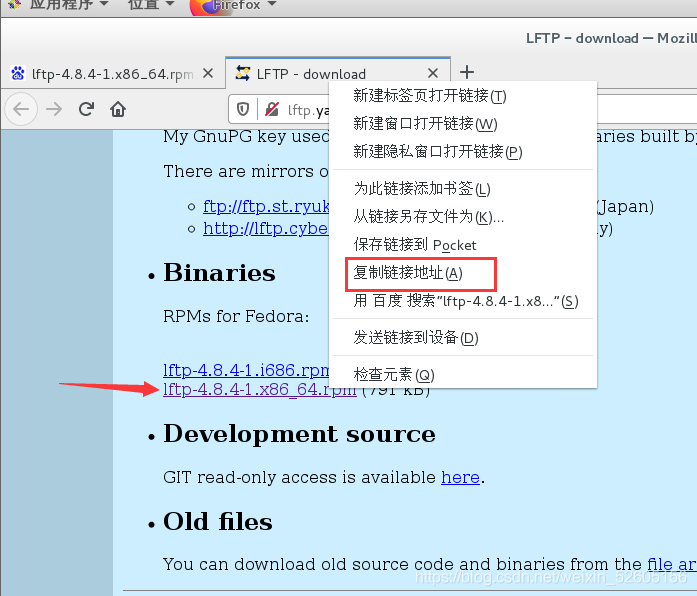Select 复制链接地址 menu entry

463,272
